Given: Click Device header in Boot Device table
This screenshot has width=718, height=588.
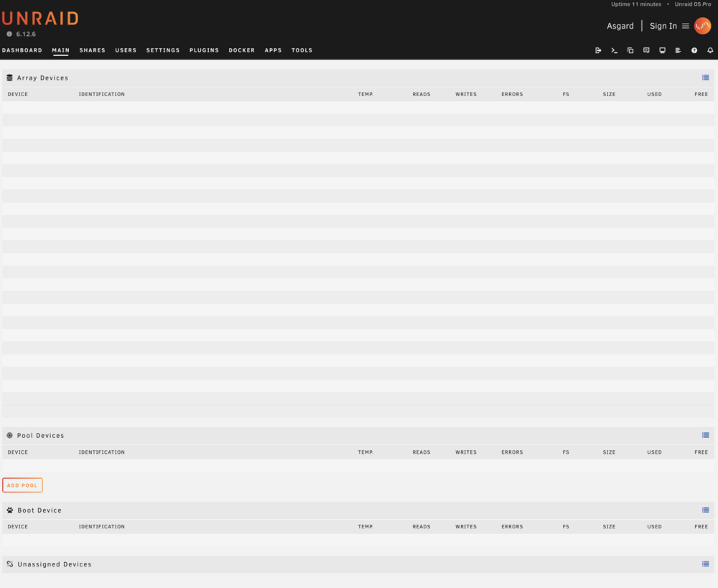Looking at the screenshot, I should [x=18, y=527].
